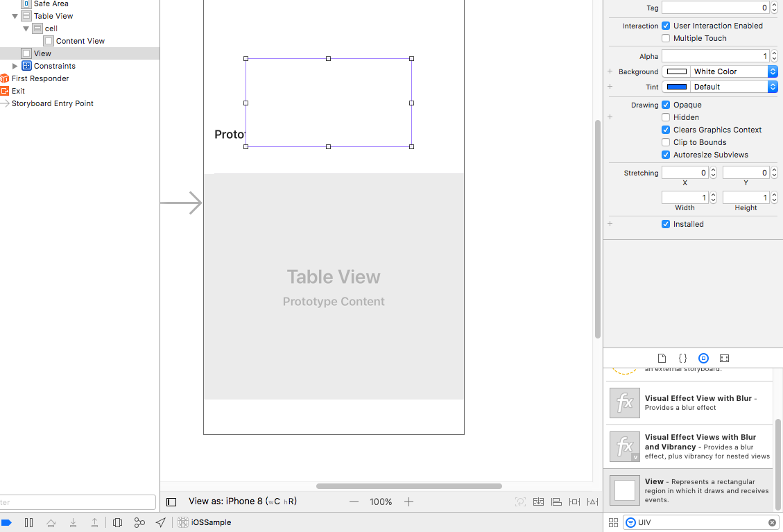Open the Debug View Hierarchy tool
The image size is (783, 532).
(x=117, y=522)
